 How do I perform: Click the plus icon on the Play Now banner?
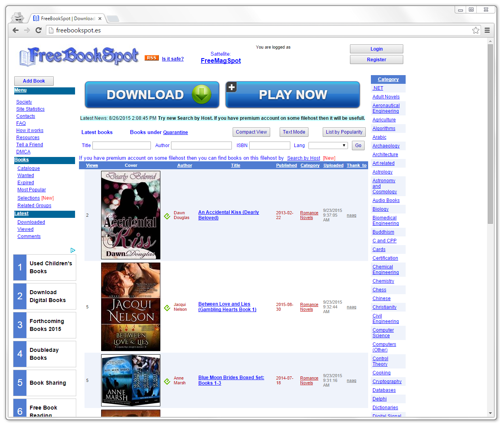pyautogui.click(x=231, y=87)
